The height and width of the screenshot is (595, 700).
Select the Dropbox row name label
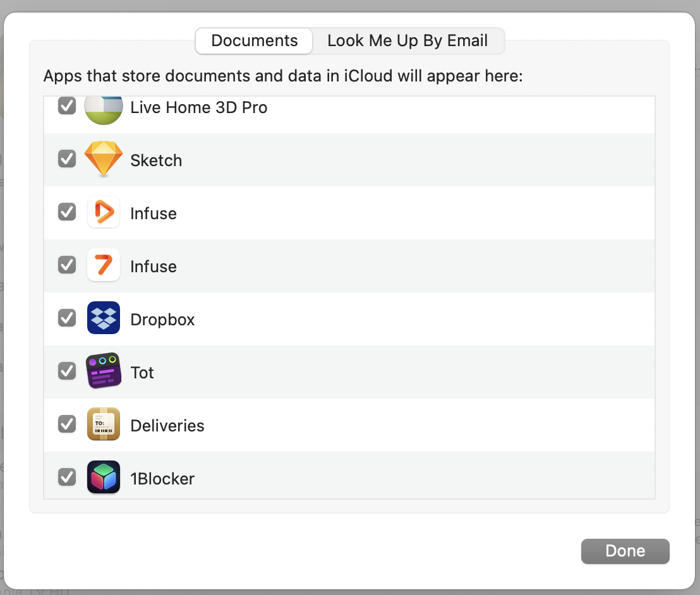pos(162,320)
